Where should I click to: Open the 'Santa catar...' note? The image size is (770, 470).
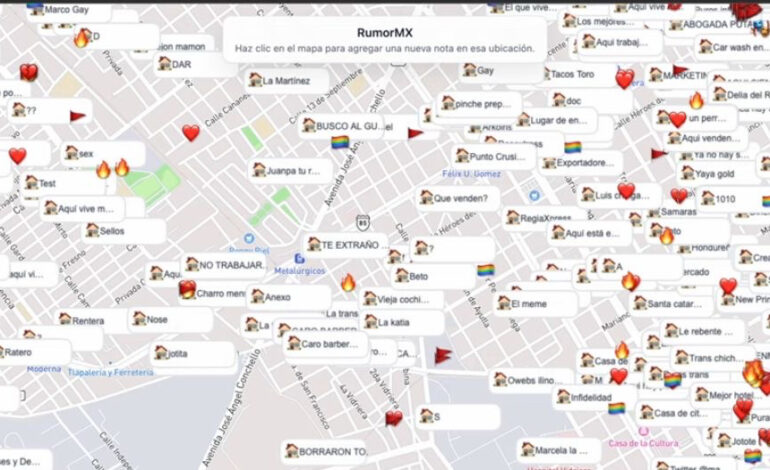pos(672,304)
